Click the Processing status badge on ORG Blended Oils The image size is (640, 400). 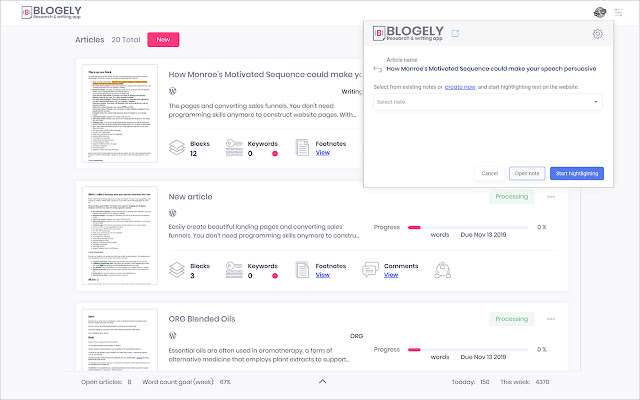tap(512, 319)
